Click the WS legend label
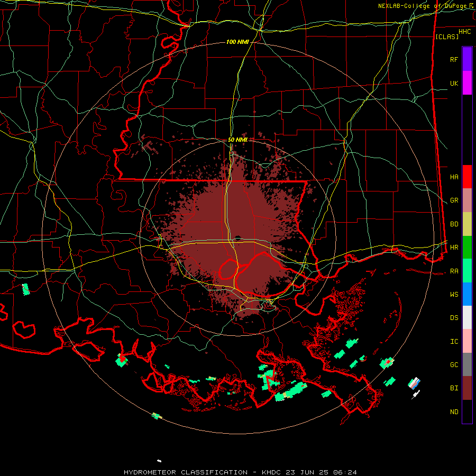This screenshot has width=476, height=476. click(x=454, y=295)
